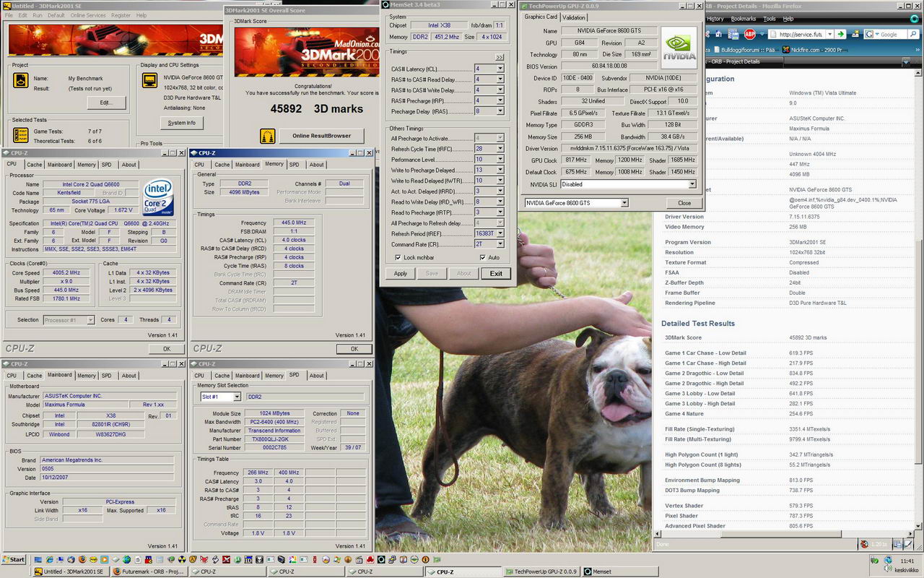Click the Adblock Plus ABP icon in Firefox
Viewport: 924px width, 578px height.
click(750, 34)
